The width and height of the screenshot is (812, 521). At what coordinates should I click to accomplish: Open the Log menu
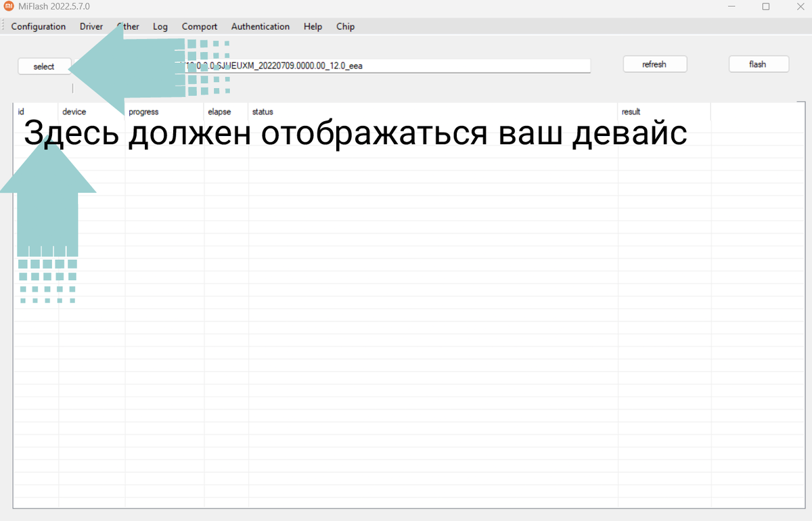160,26
